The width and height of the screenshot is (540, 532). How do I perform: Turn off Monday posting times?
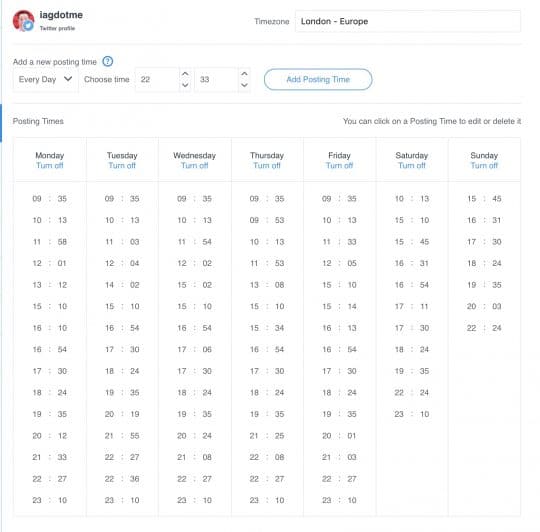coord(50,166)
